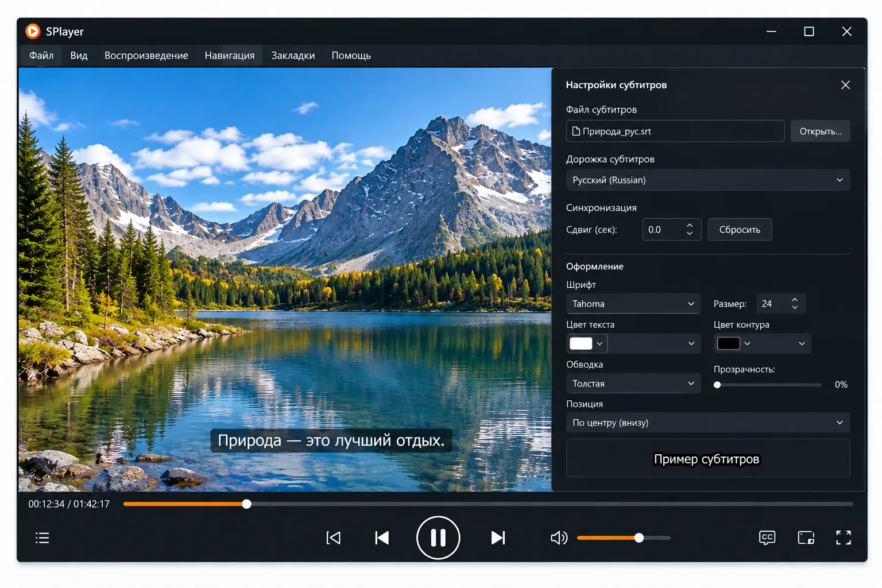Viewport: 882px width, 588px height.
Task: Open the Помощь menu
Action: pyautogui.click(x=351, y=56)
